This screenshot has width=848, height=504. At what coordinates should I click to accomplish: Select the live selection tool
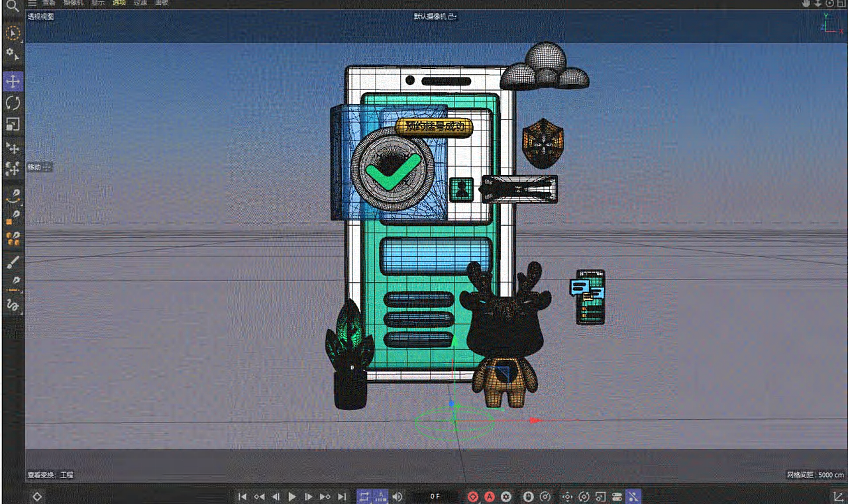point(13,33)
